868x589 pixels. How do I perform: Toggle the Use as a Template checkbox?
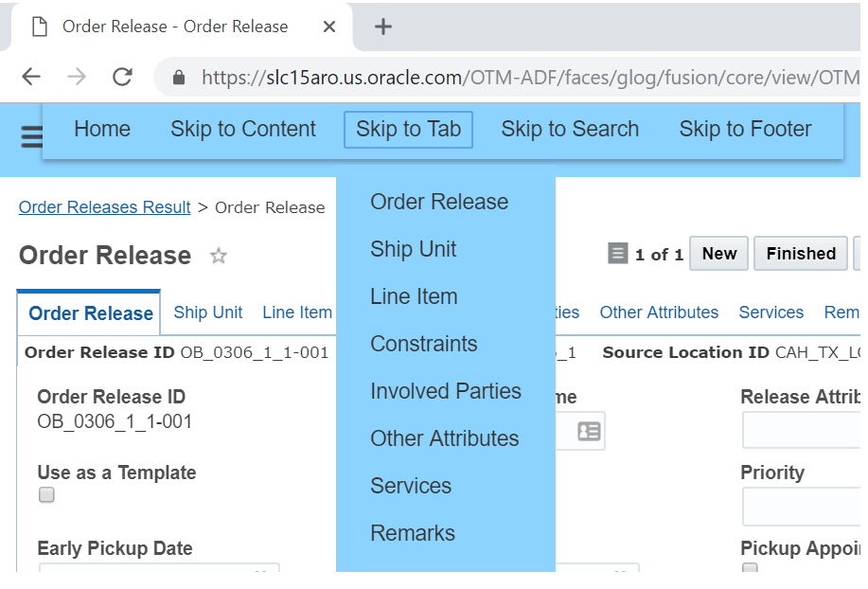[x=46, y=495]
